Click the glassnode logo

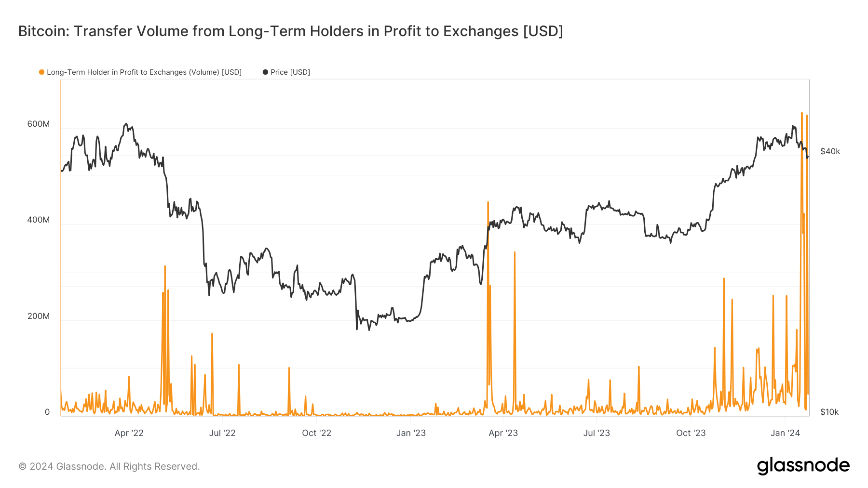pyautogui.click(x=803, y=466)
